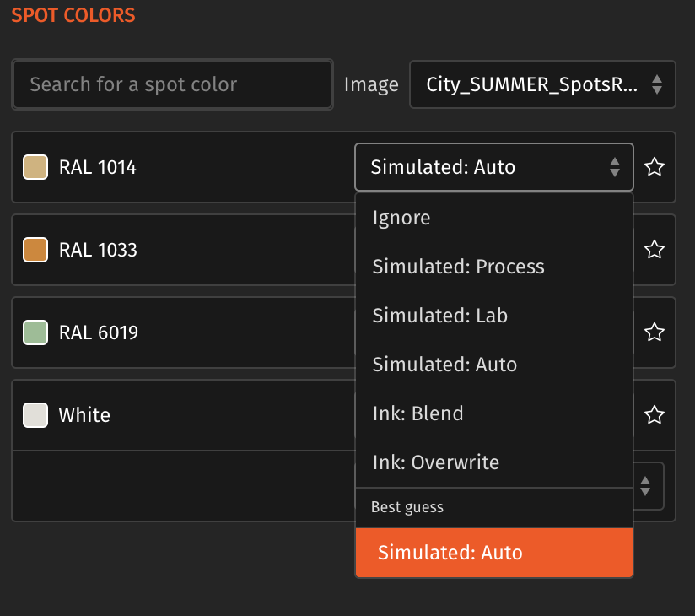Image resolution: width=695 pixels, height=616 pixels.
Task: Open the handling dropdown for RAL 1014
Action: [x=493, y=167]
